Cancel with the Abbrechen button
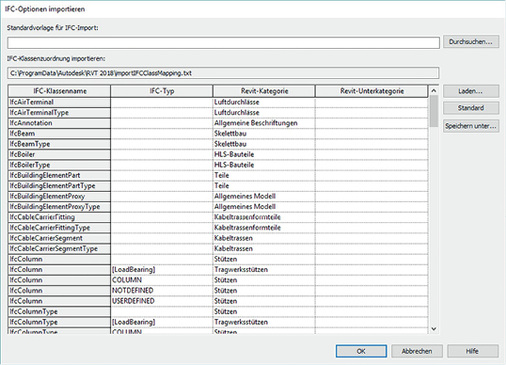 tap(417, 351)
